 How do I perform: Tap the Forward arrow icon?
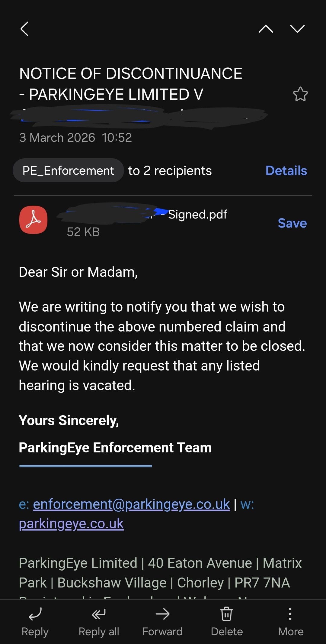click(x=162, y=614)
